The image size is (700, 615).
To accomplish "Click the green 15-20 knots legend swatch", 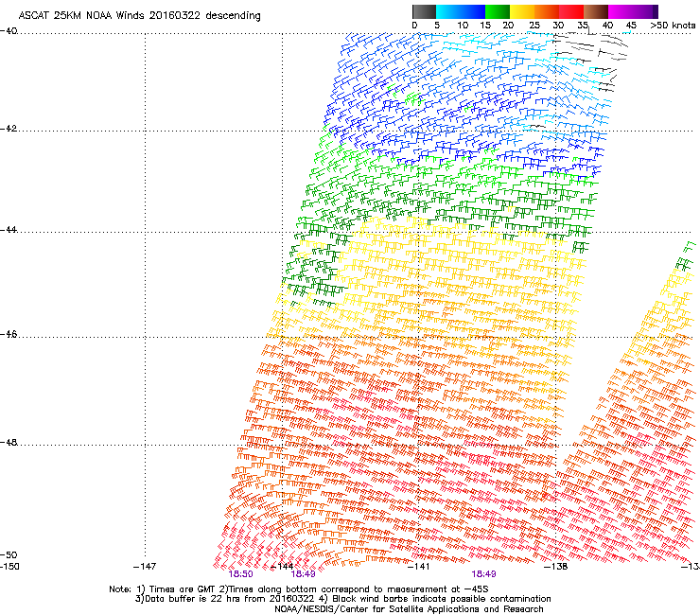I will [498, 11].
